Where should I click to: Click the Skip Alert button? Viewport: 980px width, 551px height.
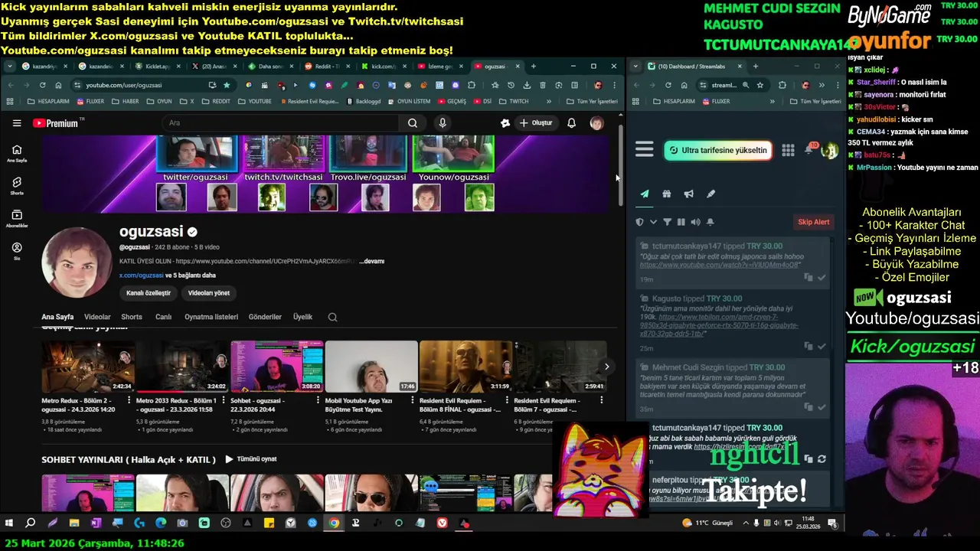pos(814,222)
